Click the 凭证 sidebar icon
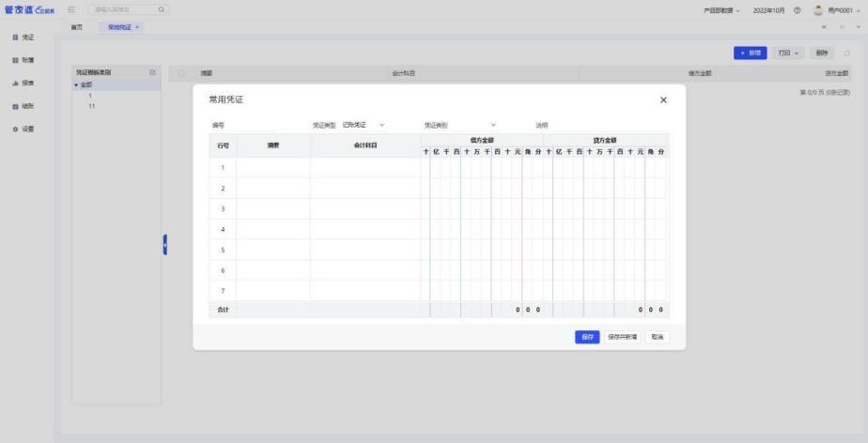The width and height of the screenshot is (868, 443). pyautogui.click(x=15, y=38)
